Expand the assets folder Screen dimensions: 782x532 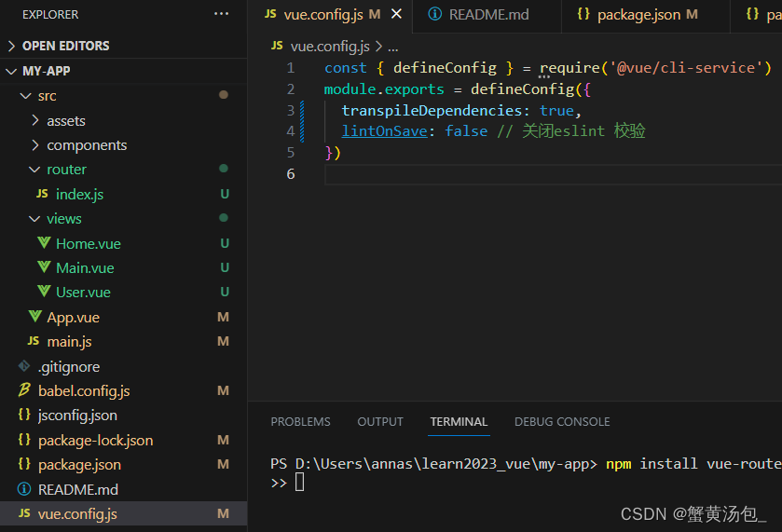coord(34,120)
